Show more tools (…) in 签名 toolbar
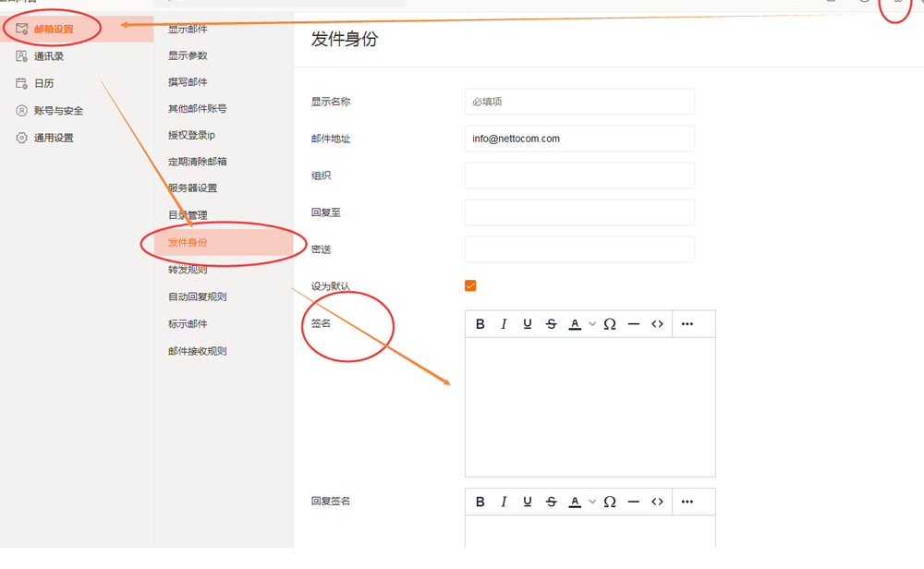 687,324
